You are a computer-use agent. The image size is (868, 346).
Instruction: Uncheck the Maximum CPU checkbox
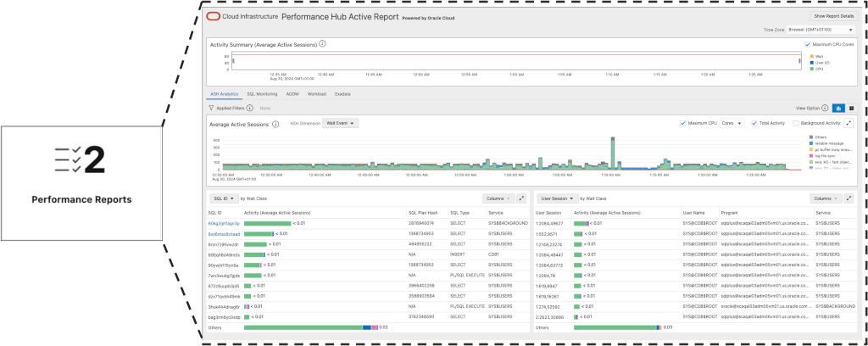pyautogui.click(x=682, y=124)
